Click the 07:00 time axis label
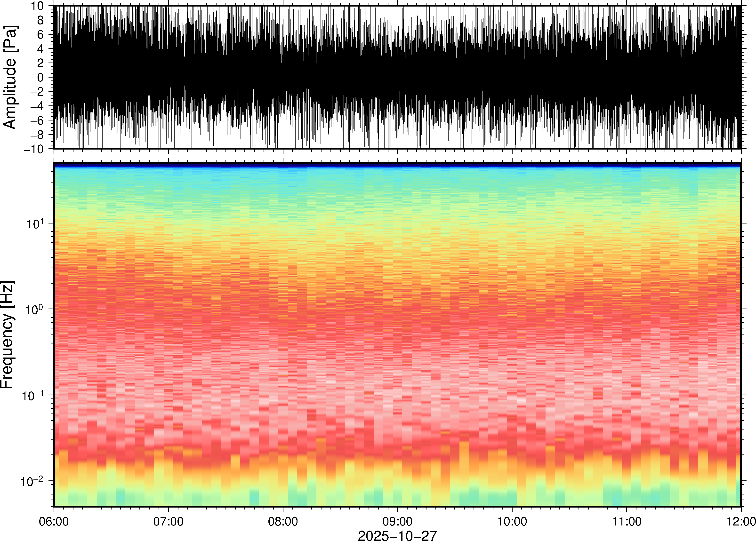This screenshot has height=541, width=756. point(168,521)
